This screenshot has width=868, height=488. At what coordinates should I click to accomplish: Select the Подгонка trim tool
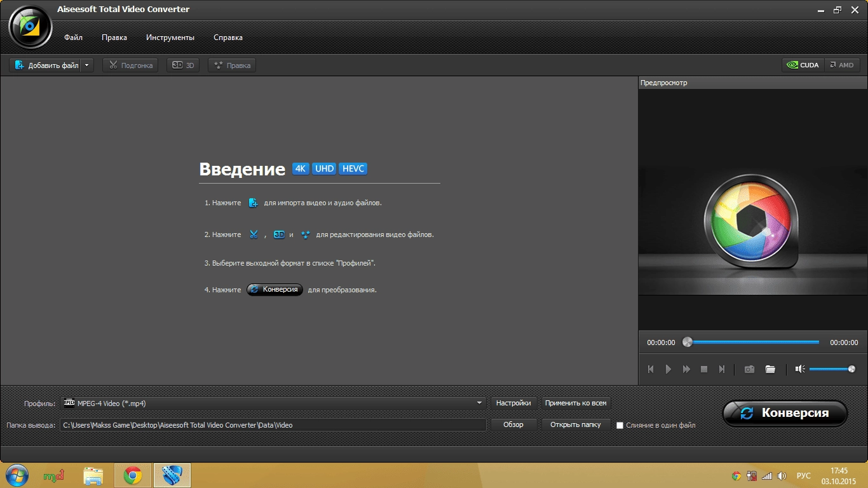(x=130, y=65)
